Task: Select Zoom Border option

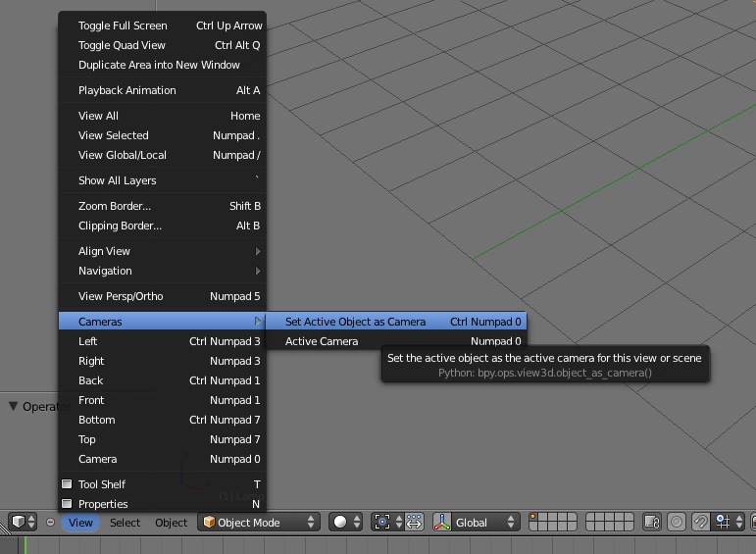Action: (163, 206)
